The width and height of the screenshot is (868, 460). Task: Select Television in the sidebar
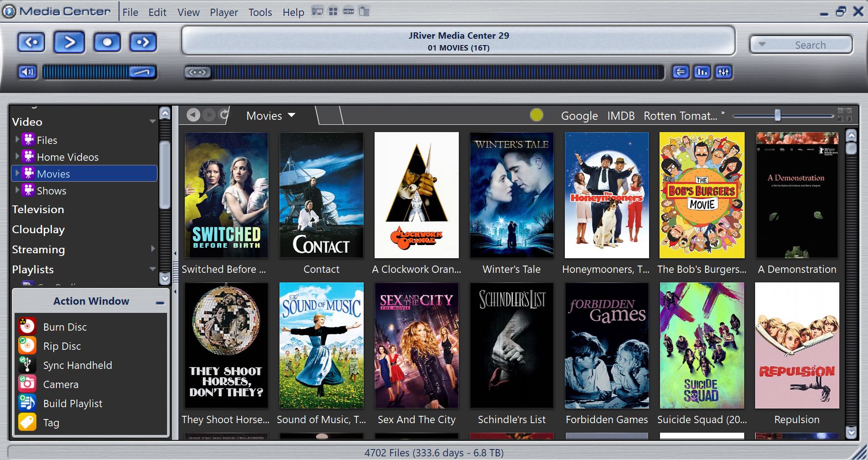38,210
